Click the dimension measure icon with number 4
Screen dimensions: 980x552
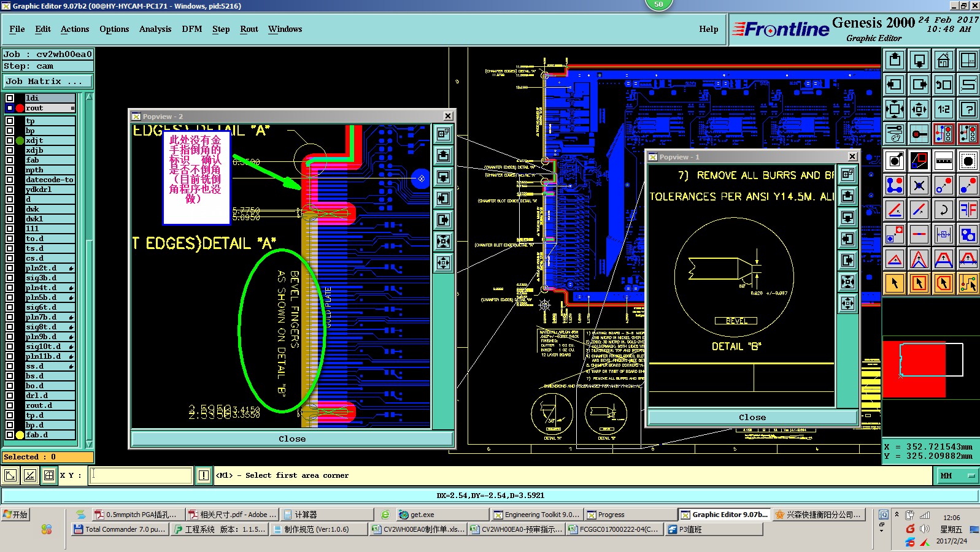click(x=944, y=234)
